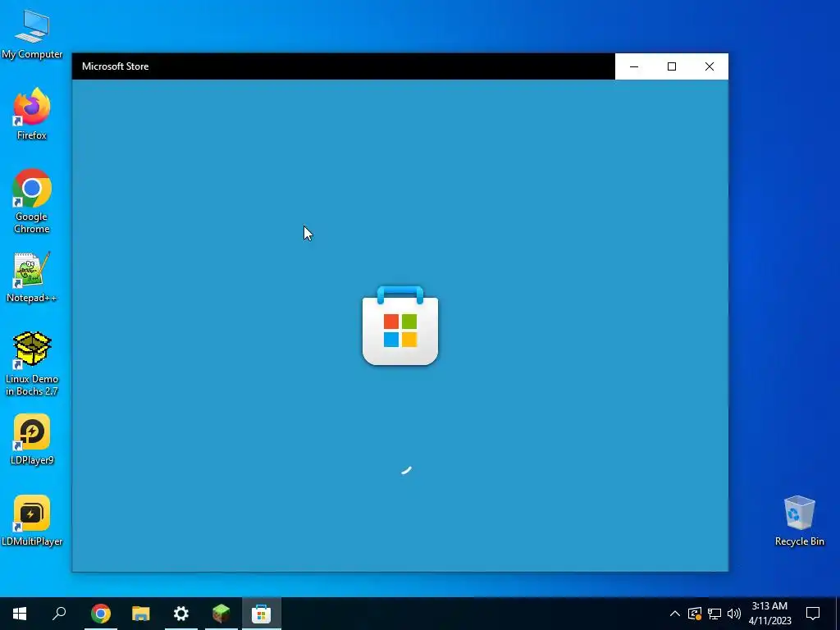Open the clock showing 3:13 AM

click(x=769, y=614)
